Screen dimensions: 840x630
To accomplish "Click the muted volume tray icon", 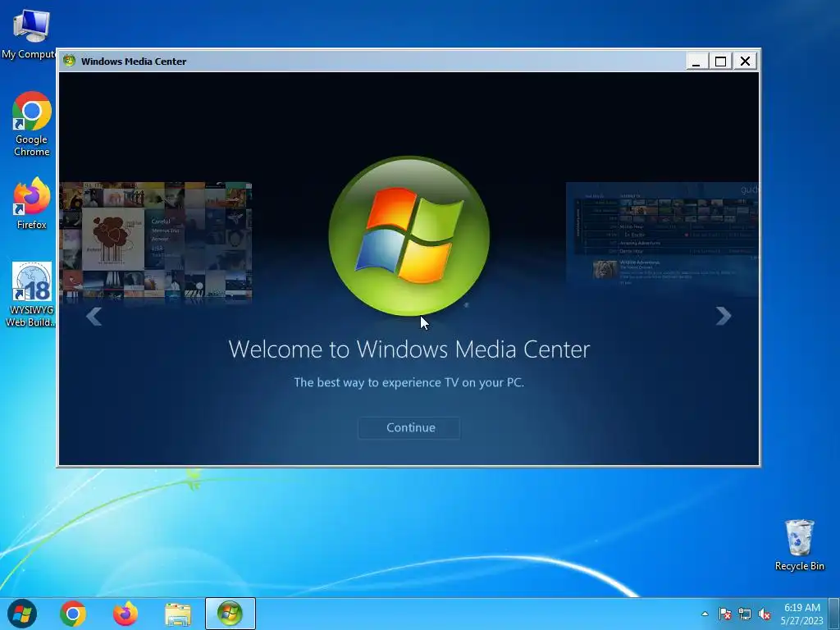I will click(x=765, y=614).
